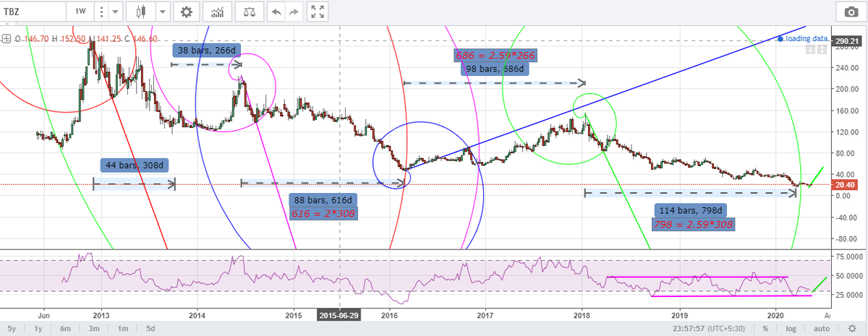Click the 2019 label on time axis

(x=678, y=316)
